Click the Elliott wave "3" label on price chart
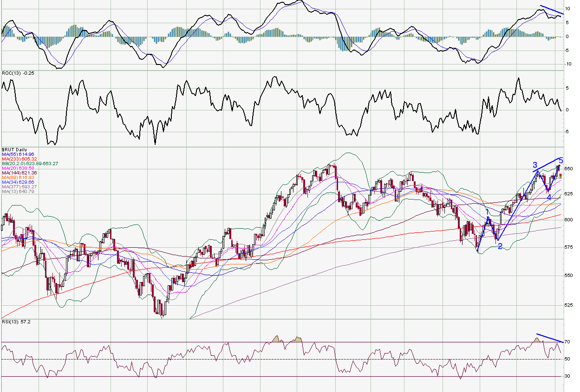The height and width of the screenshot is (392, 580). pos(535,165)
